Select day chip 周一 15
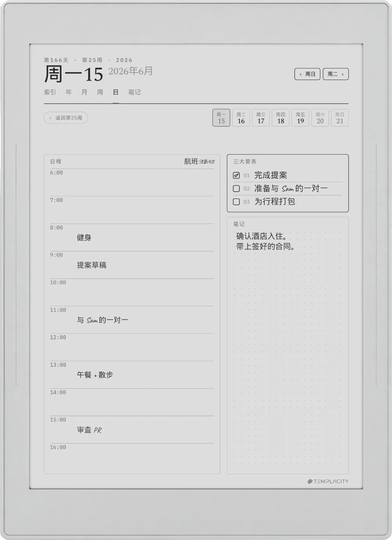Viewport: 392px width, 540px height. point(221,118)
